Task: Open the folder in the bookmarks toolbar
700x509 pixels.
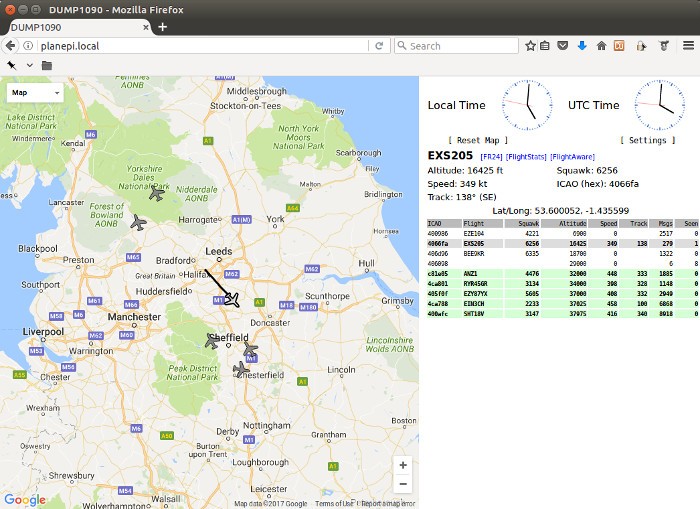Action: pos(46,66)
